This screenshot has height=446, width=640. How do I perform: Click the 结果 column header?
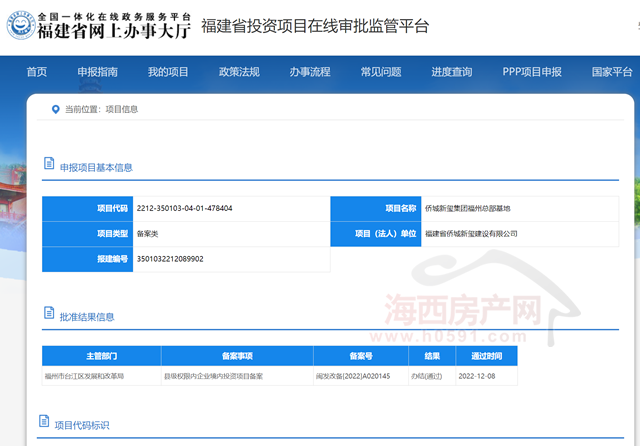pos(432,356)
